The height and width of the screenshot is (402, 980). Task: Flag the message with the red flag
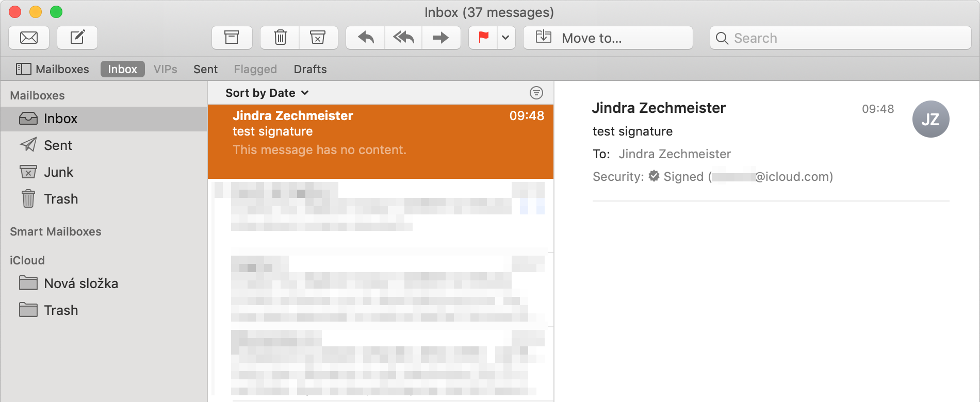[x=483, y=38]
